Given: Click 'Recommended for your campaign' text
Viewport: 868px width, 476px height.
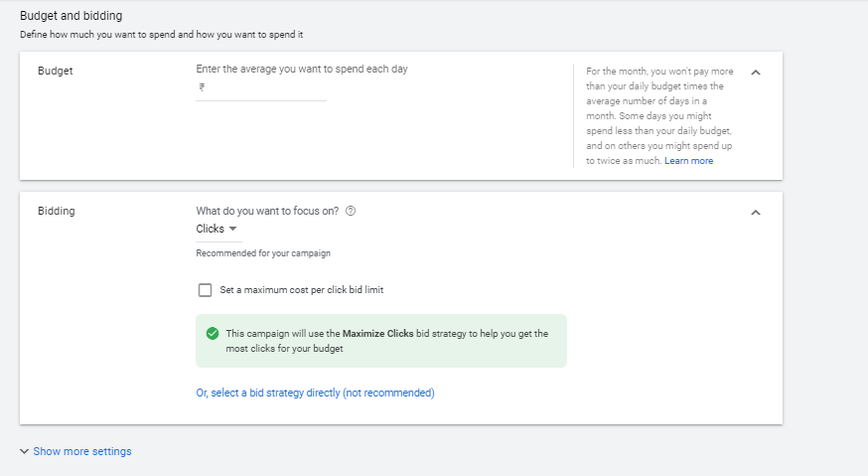Looking at the screenshot, I should coord(263,253).
